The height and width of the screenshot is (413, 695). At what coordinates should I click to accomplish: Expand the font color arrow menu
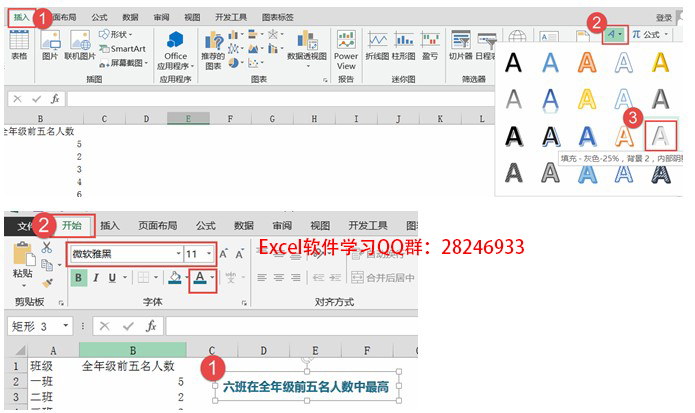coord(212,278)
